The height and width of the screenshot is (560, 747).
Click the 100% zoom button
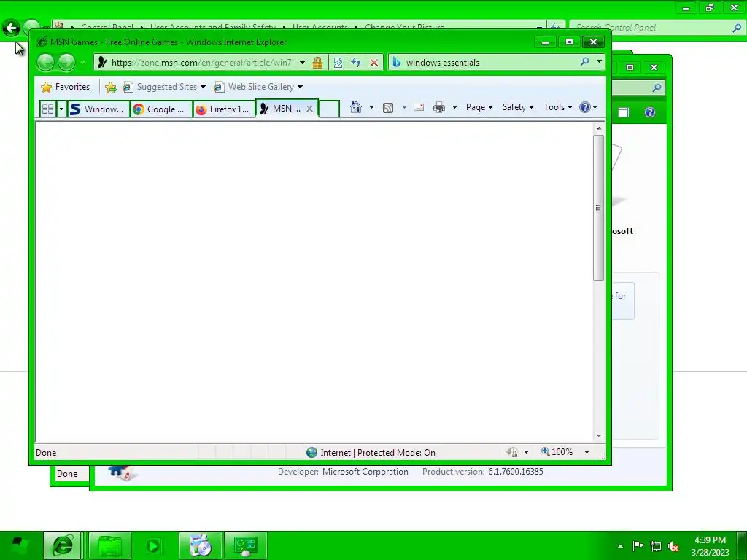click(557, 452)
